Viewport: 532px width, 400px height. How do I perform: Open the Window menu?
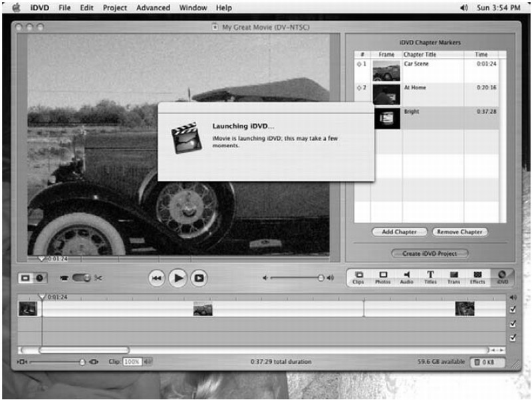coord(193,7)
